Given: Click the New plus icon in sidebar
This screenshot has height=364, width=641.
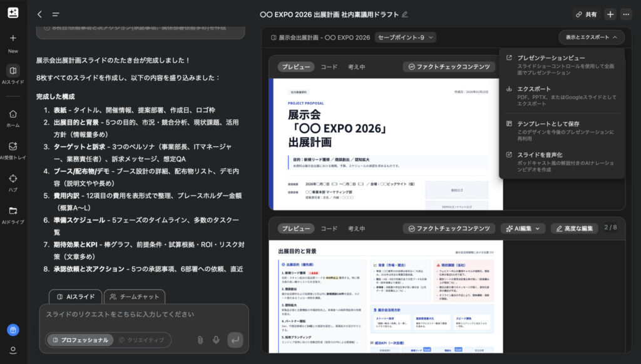Looking at the screenshot, I should click(13, 38).
